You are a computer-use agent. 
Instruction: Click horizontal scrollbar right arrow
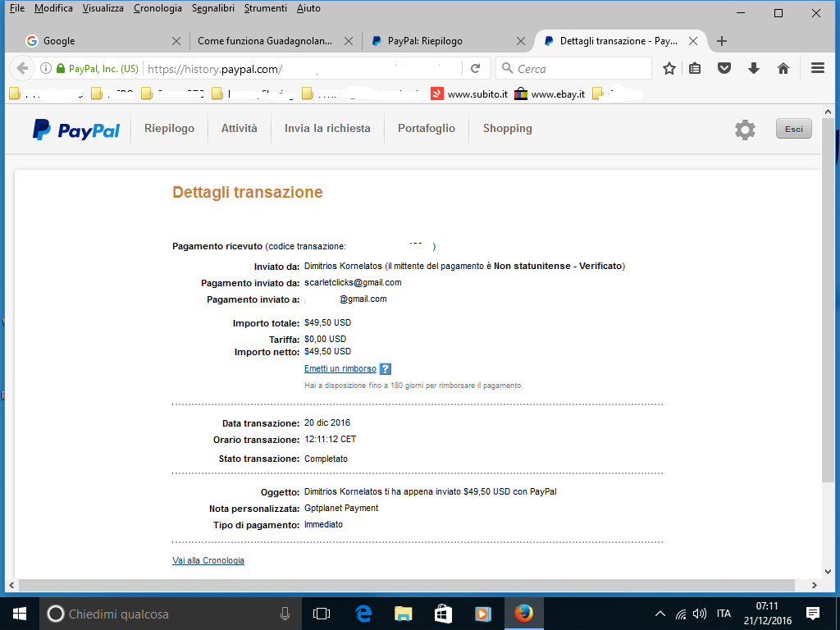click(815, 585)
